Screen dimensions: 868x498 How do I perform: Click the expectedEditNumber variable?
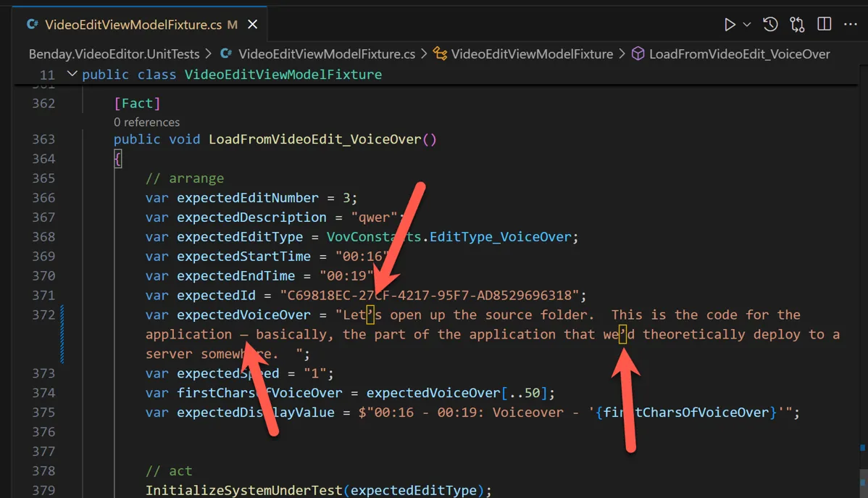[248, 198]
